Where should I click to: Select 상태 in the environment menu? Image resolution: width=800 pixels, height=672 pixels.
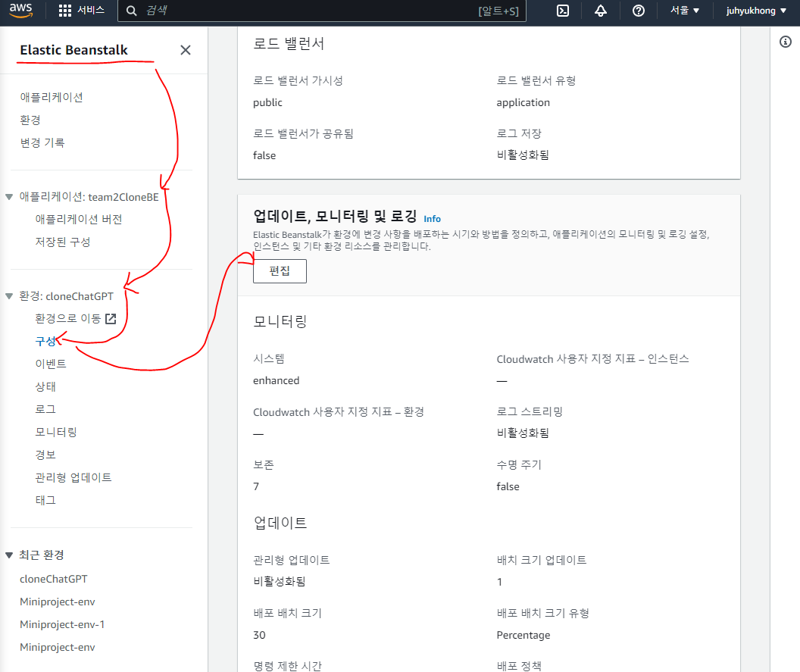[x=45, y=387]
